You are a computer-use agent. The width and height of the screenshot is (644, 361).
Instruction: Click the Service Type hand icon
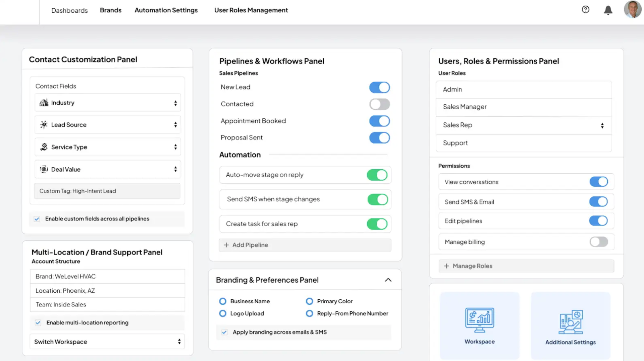click(x=44, y=147)
